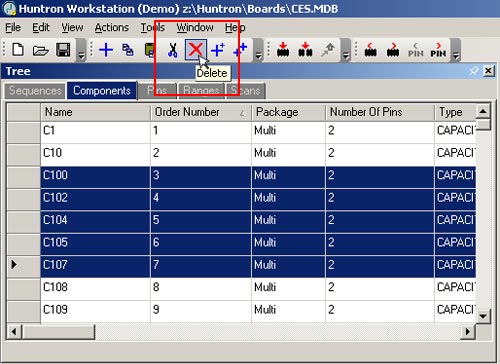Select the C10 name cell
The image size is (500, 364).
pyautogui.click(x=96, y=155)
